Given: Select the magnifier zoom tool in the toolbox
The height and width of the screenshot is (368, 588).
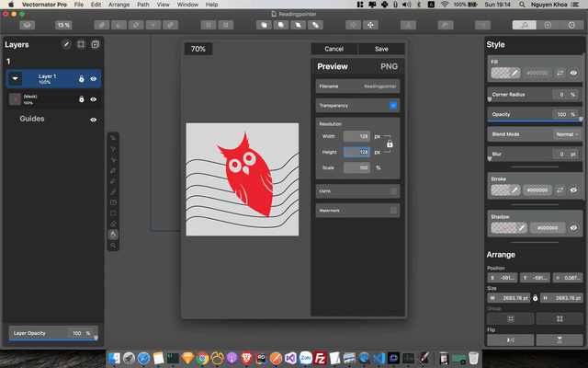Looking at the screenshot, I should [x=114, y=247].
